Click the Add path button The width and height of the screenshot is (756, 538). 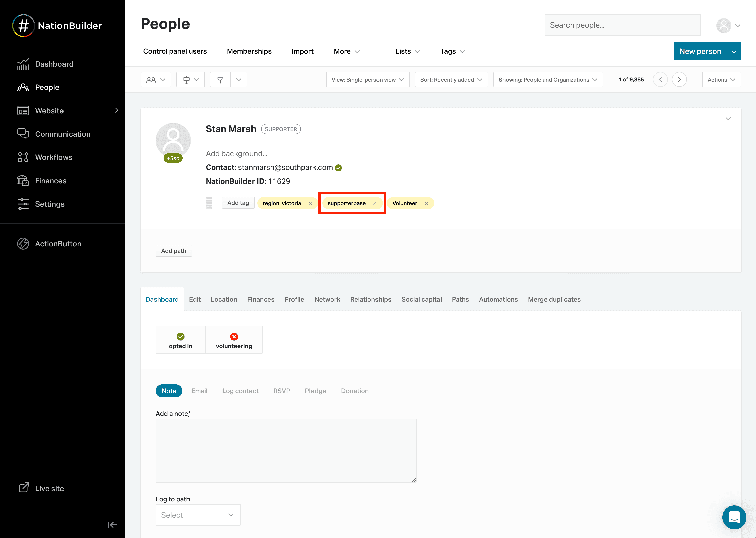coord(173,251)
